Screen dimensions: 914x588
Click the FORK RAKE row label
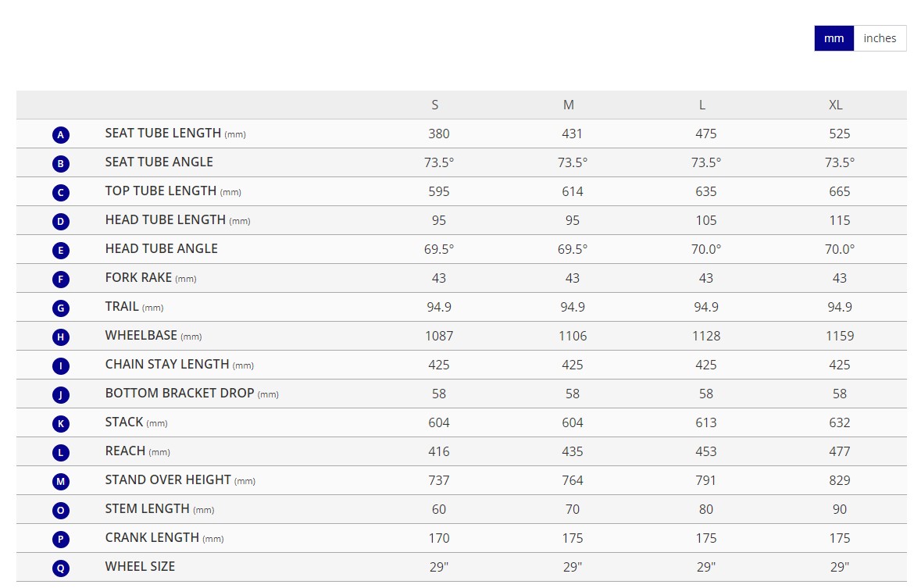(138, 277)
